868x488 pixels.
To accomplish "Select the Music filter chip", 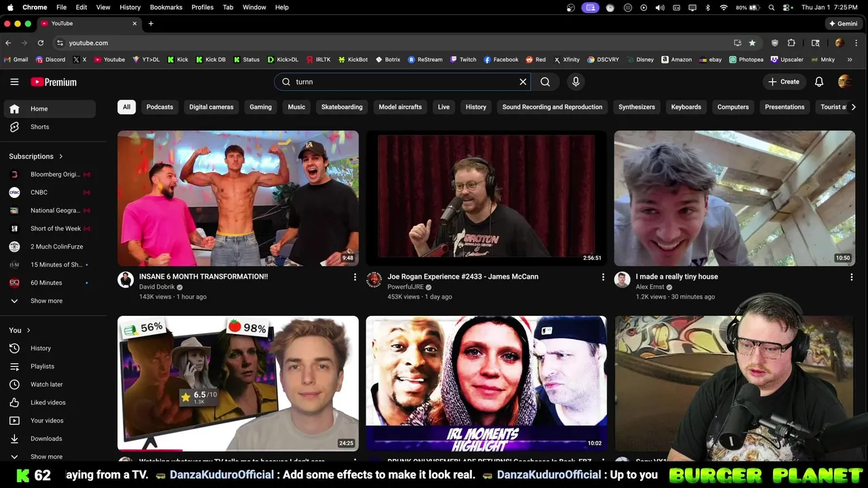I will (x=296, y=107).
